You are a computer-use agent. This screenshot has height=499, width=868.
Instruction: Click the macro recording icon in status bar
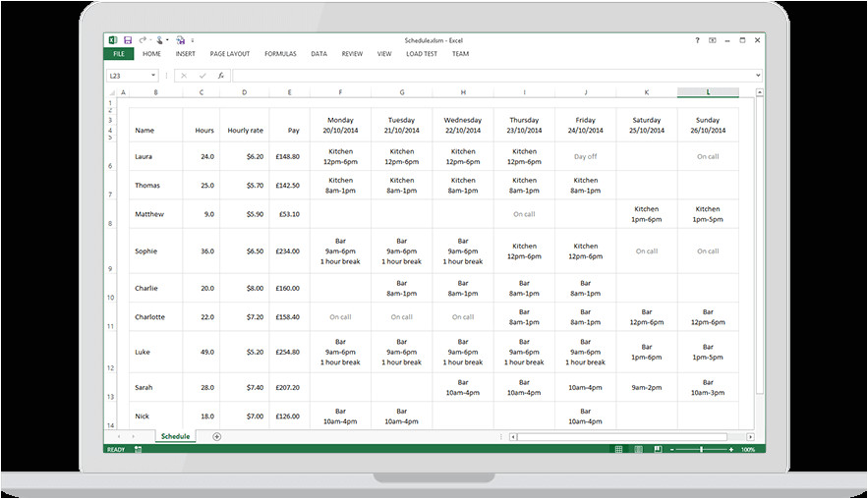(138, 449)
